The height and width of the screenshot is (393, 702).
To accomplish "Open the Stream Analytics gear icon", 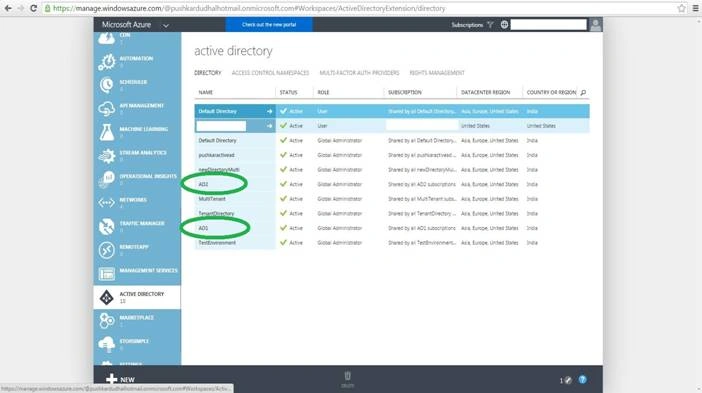I will [107, 156].
